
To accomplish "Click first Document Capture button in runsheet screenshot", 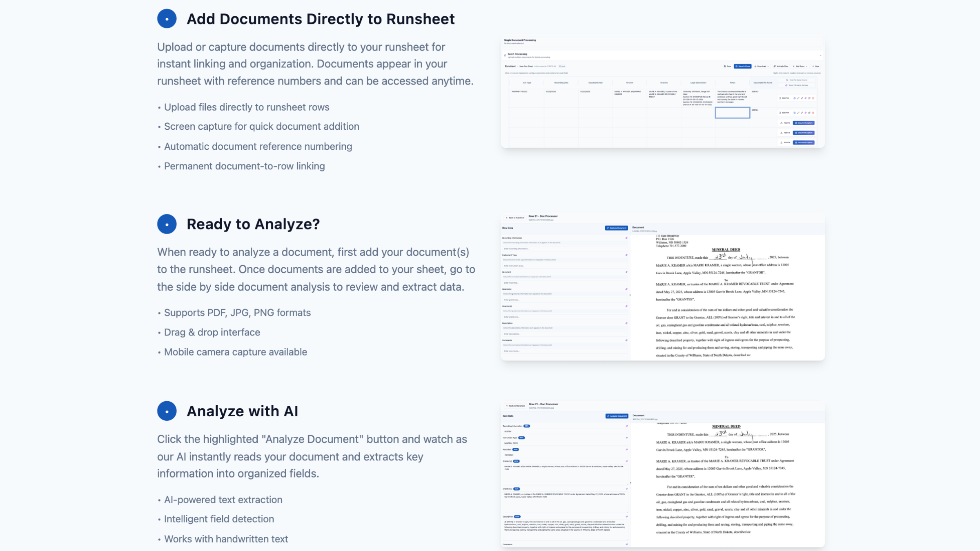I will [x=804, y=123].
